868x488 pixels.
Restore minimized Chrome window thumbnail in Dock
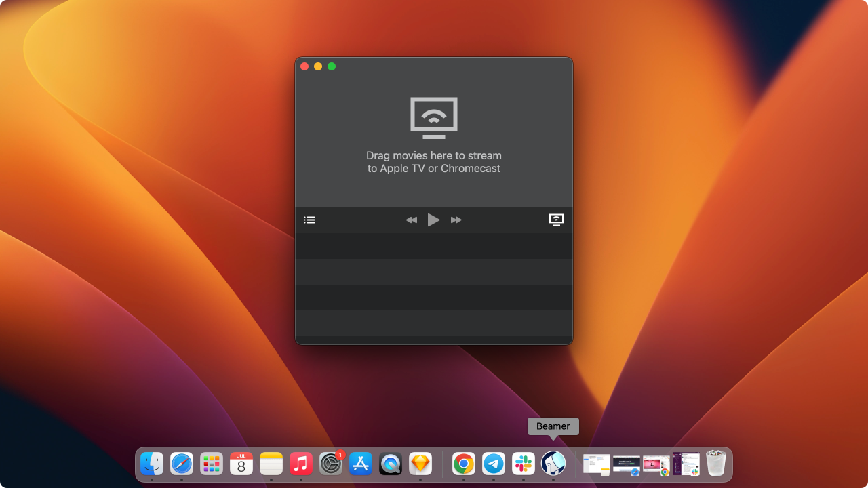pos(656,464)
